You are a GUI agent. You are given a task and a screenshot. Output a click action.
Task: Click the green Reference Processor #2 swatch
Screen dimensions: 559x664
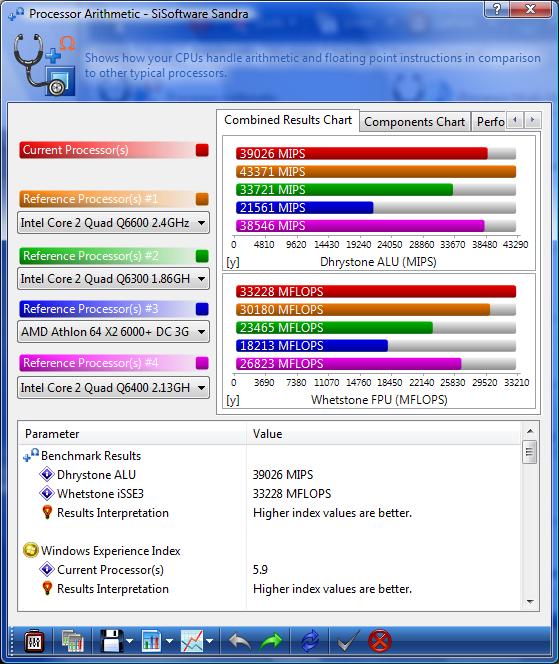[x=202, y=256]
